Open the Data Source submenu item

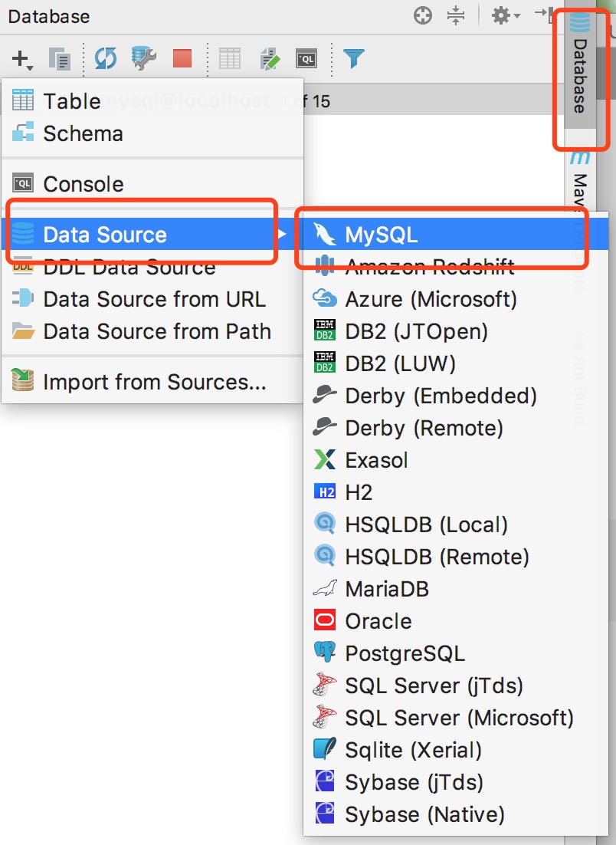pos(152,235)
